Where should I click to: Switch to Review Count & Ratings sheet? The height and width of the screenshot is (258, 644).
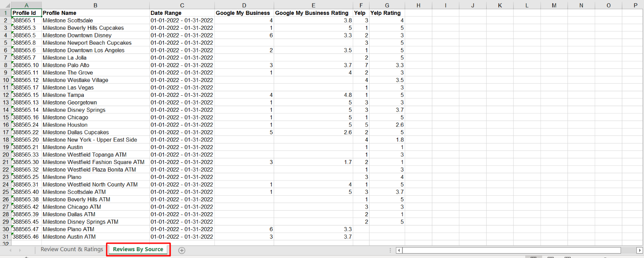[x=72, y=250]
